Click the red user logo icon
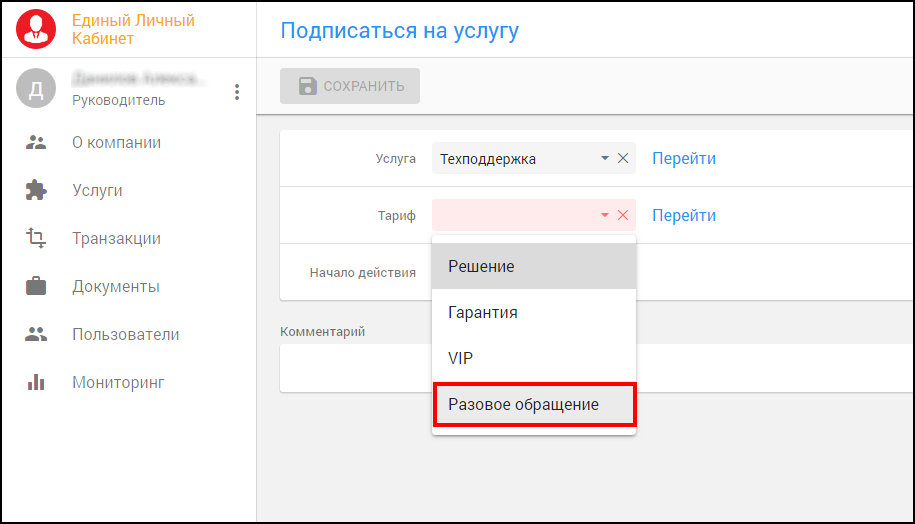Image resolution: width=915 pixels, height=524 pixels. pyautogui.click(x=37, y=29)
